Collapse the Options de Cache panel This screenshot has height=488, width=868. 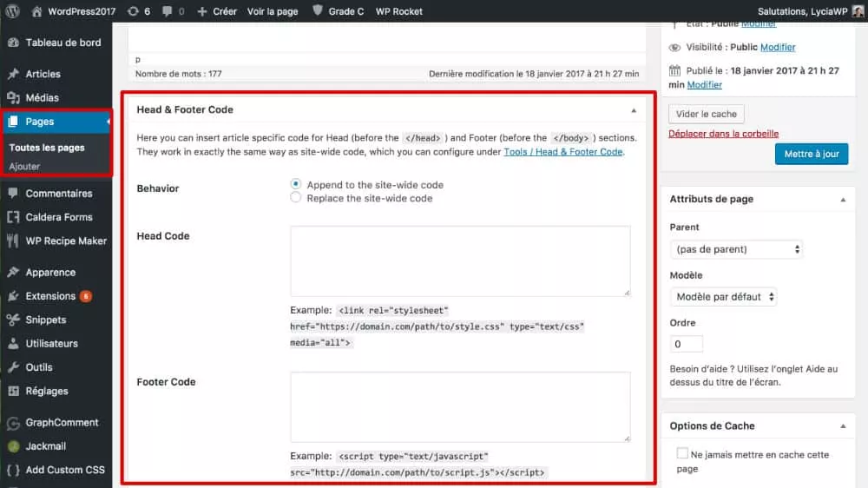click(843, 426)
